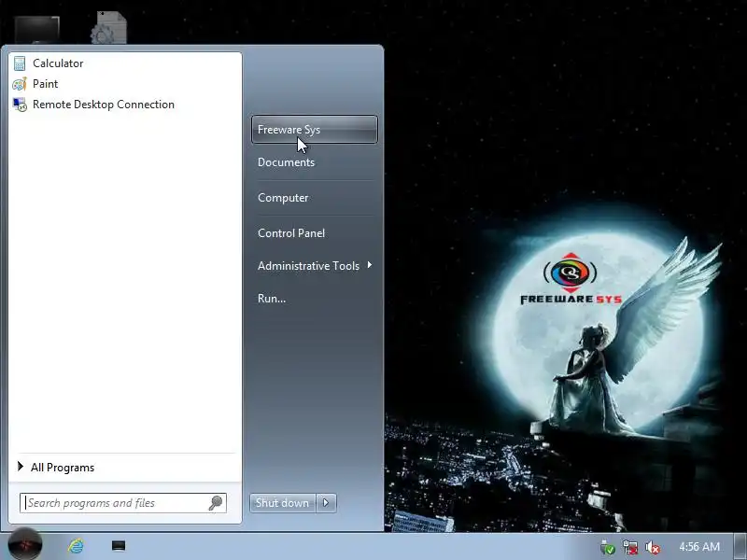Select the monitor desktop icon
The image size is (747, 560).
36,30
